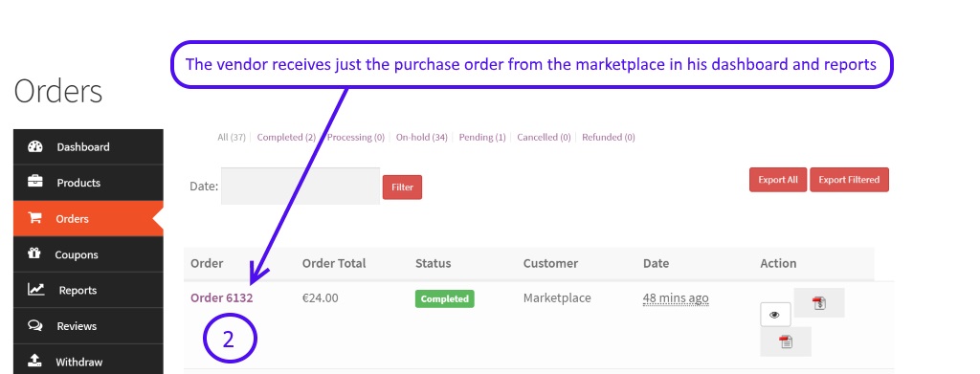Click the Orders shopping cart icon

pyautogui.click(x=35, y=218)
